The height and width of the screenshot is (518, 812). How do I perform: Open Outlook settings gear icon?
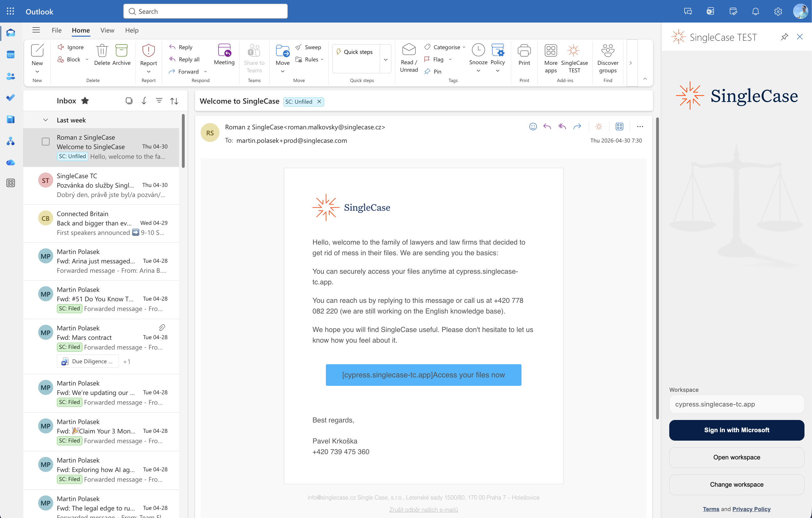pyautogui.click(x=778, y=12)
